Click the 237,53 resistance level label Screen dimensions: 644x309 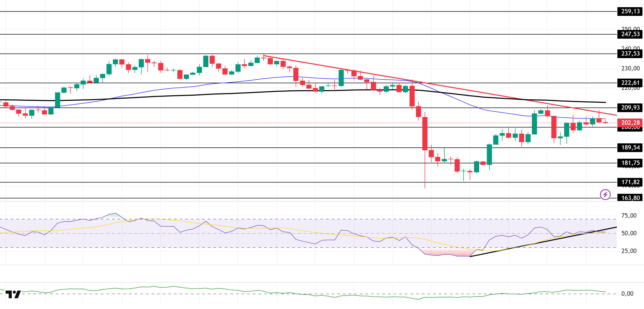click(x=630, y=54)
